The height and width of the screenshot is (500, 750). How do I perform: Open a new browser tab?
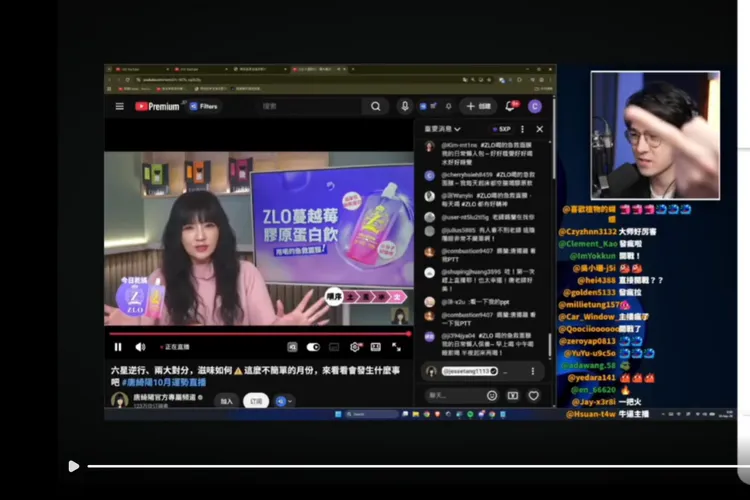353,69
